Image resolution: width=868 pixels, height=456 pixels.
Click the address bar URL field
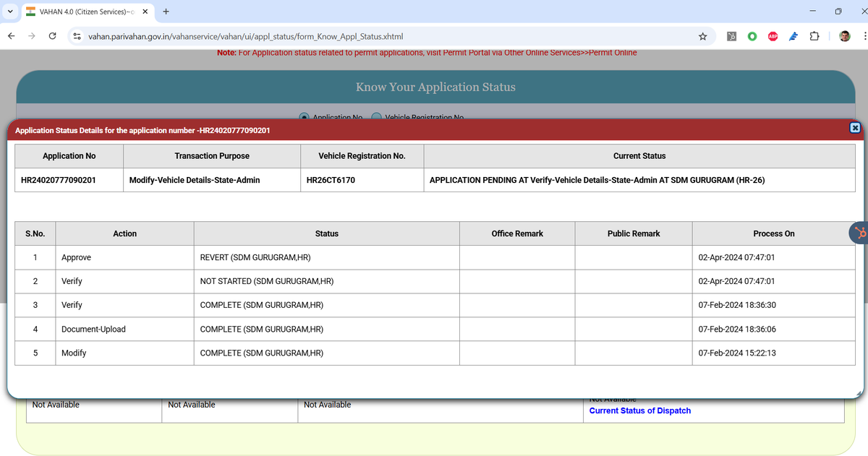pyautogui.click(x=391, y=36)
